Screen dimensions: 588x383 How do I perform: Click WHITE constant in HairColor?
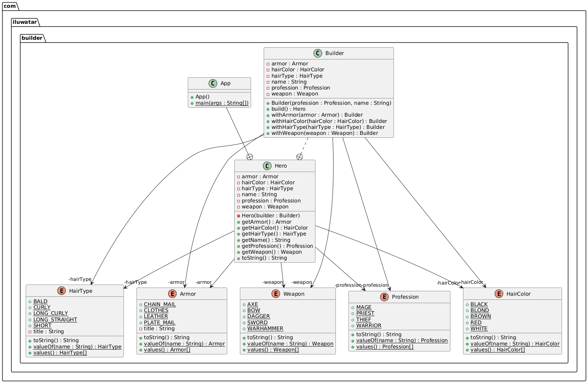pyautogui.click(x=479, y=328)
